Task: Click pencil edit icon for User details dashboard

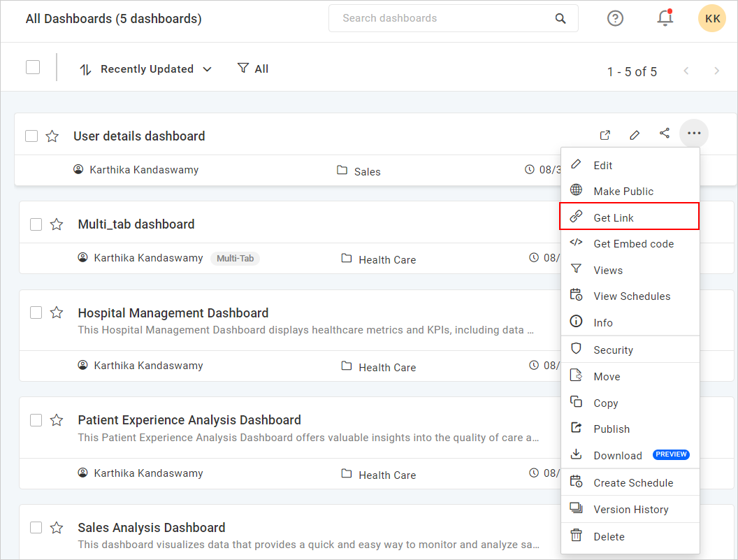Action: point(635,135)
